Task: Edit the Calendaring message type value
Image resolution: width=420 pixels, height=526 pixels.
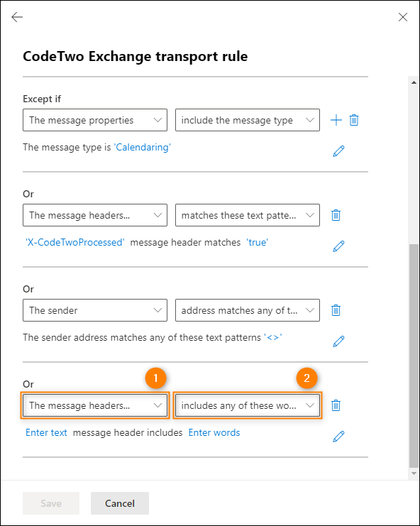Action: (338, 151)
